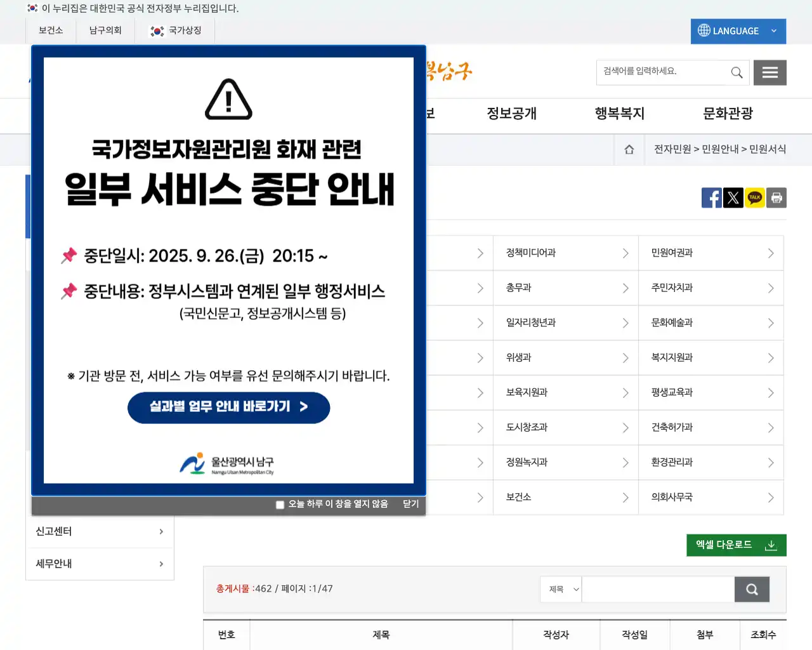This screenshot has height=650, width=812.
Task: Click the 울산광역시 남구 logo in popup
Action: [x=227, y=464]
